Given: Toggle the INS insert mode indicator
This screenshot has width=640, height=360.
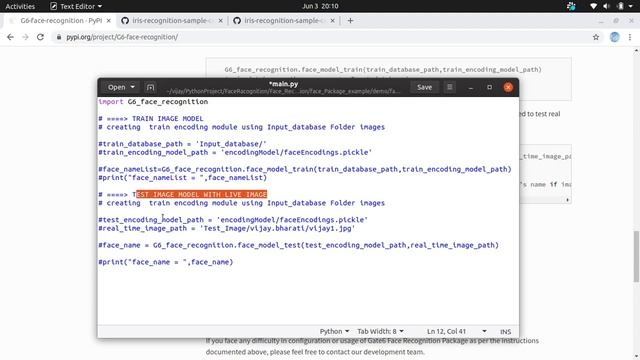Looking at the screenshot, I should [505, 331].
